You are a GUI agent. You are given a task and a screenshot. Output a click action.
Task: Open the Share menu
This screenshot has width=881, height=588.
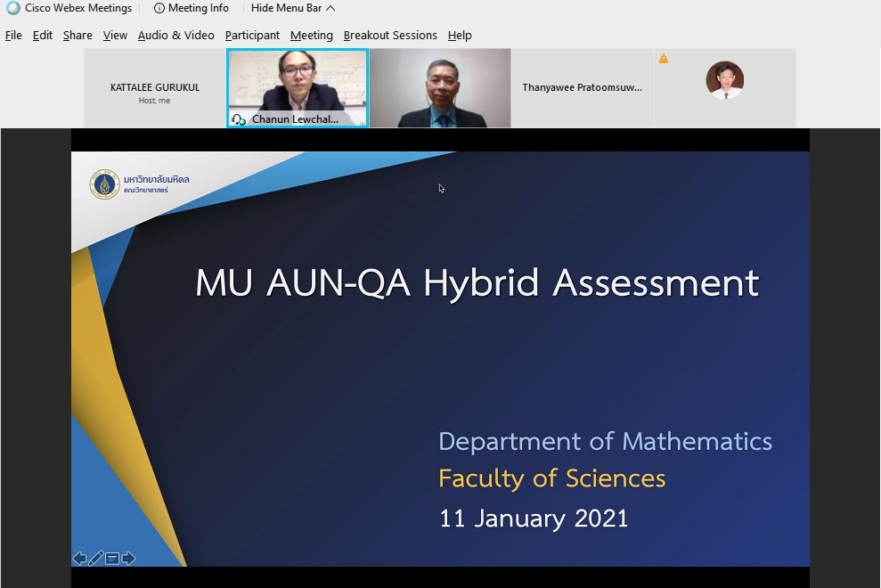77,36
